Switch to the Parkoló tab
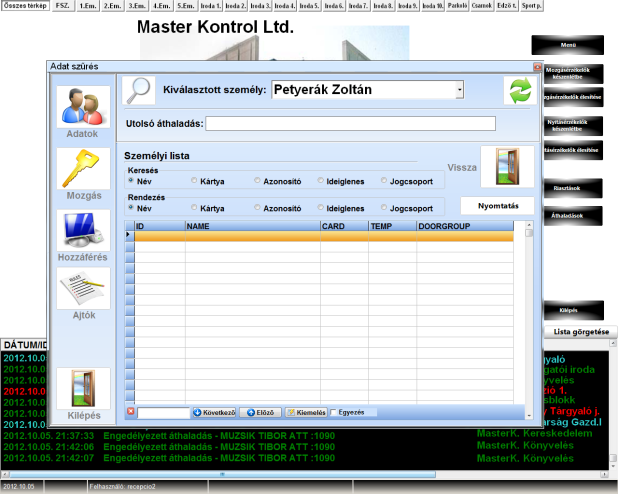This screenshot has height=494, width=618. tap(457, 6)
